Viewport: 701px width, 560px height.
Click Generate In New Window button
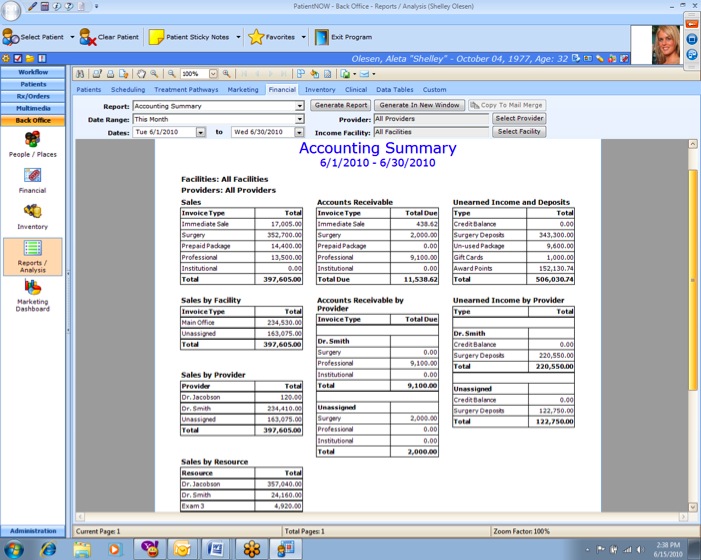[x=419, y=105]
